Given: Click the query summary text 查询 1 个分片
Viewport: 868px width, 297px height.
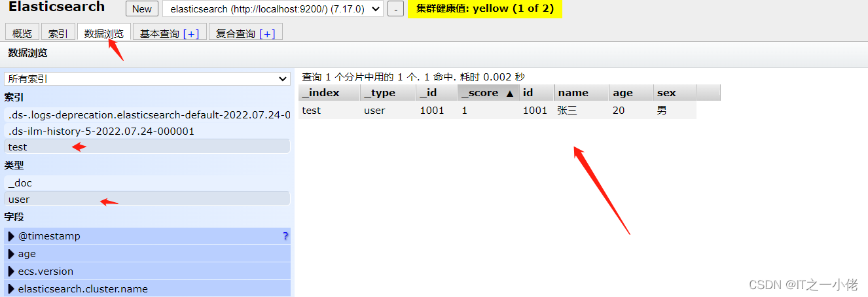Looking at the screenshot, I should click(413, 77).
